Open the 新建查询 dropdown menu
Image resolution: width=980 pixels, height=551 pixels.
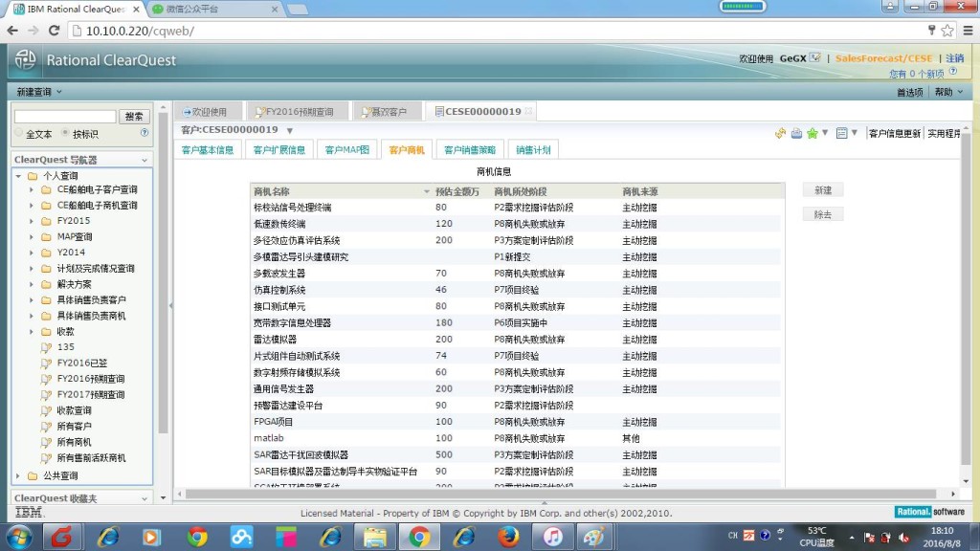pyautogui.click(x=38, y=92)
